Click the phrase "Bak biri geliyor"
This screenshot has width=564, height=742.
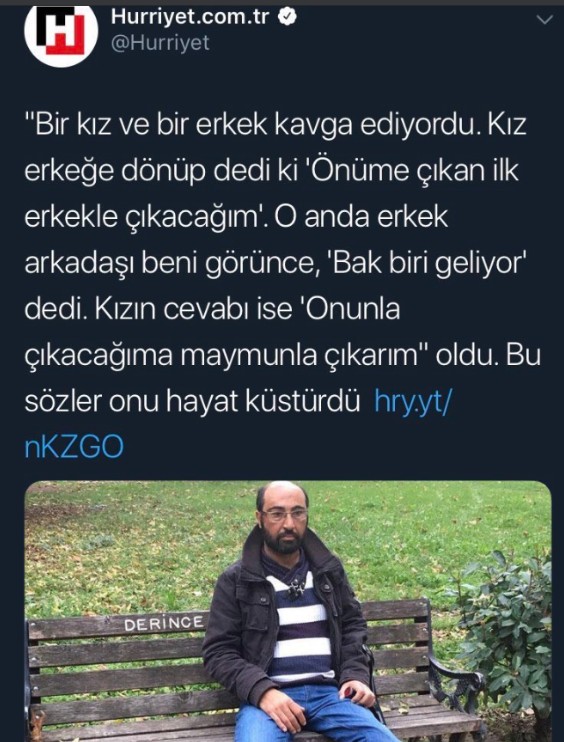430,264
